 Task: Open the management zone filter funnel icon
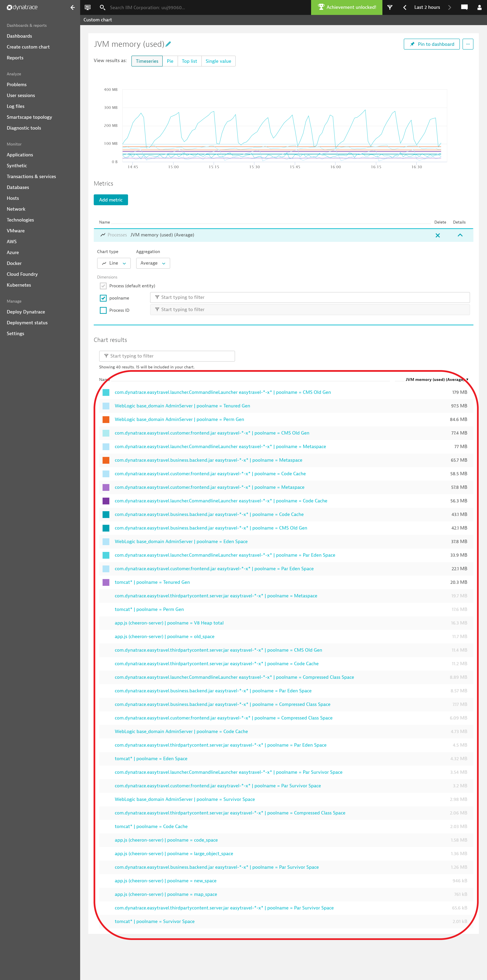390,7
